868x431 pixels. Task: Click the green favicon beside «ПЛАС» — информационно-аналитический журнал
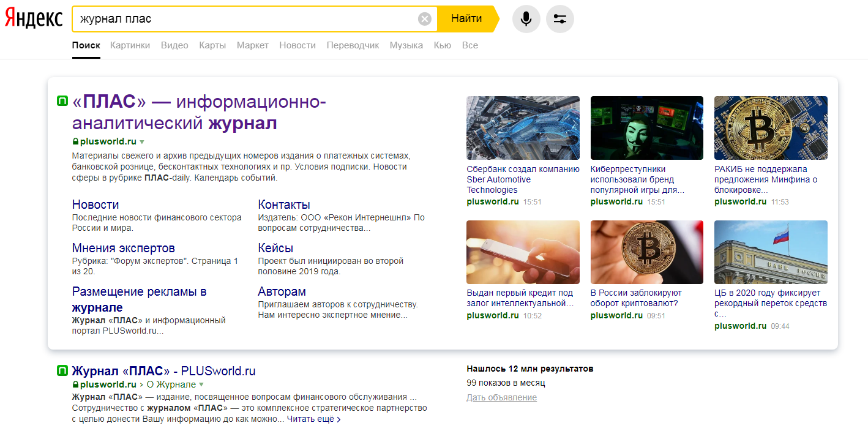(62, 101)
